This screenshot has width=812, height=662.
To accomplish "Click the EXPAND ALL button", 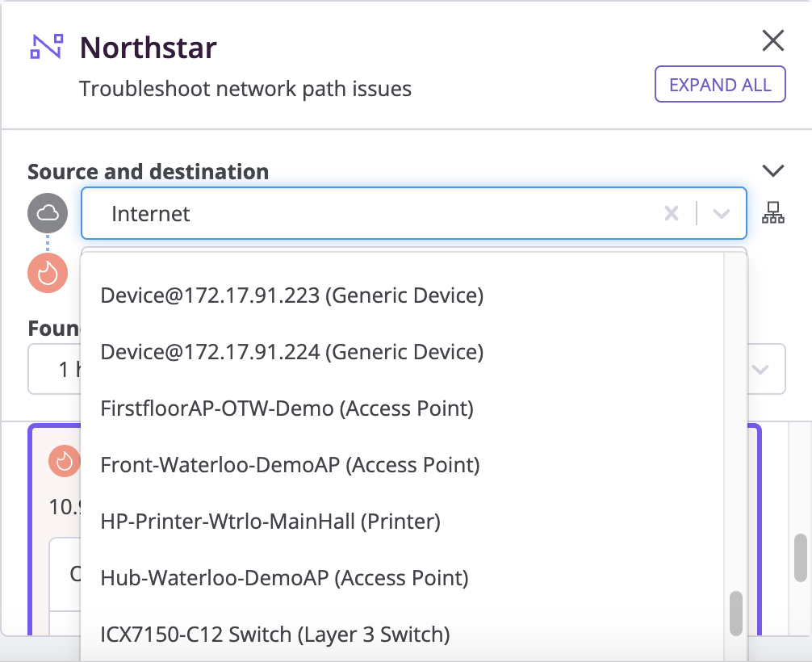I will 719,84.
